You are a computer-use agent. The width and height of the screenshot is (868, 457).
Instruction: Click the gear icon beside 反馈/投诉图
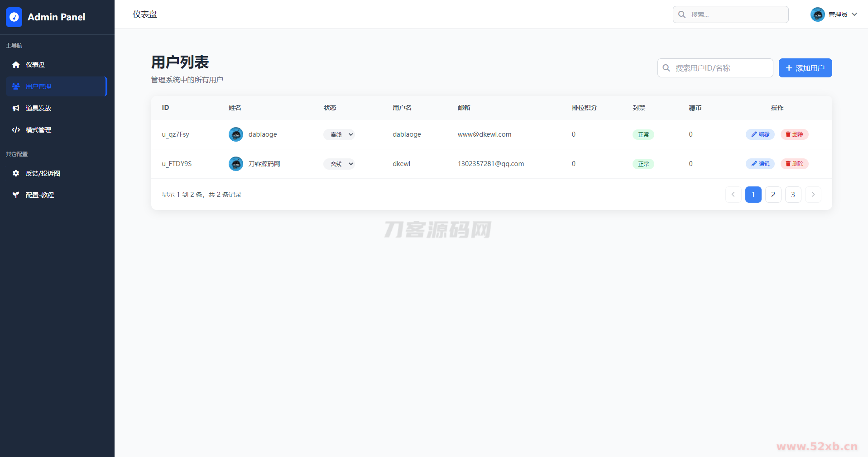[x=16, y=173]
